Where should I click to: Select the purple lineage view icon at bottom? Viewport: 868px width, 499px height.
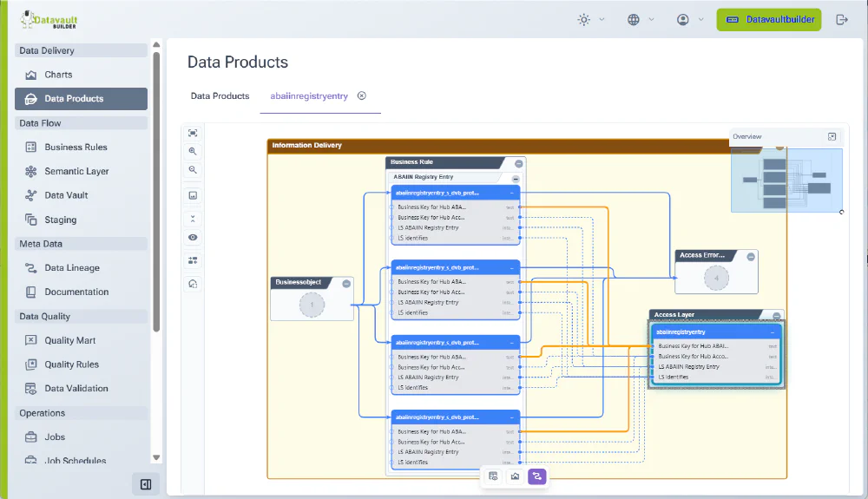pyautogui.click(x=537, y=476)
